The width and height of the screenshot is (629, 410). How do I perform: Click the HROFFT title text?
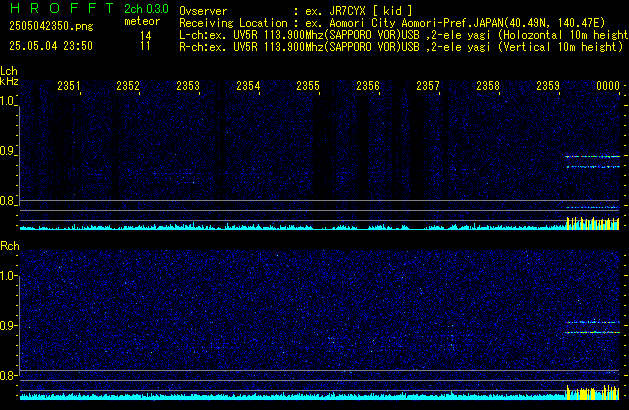point(62,8)
